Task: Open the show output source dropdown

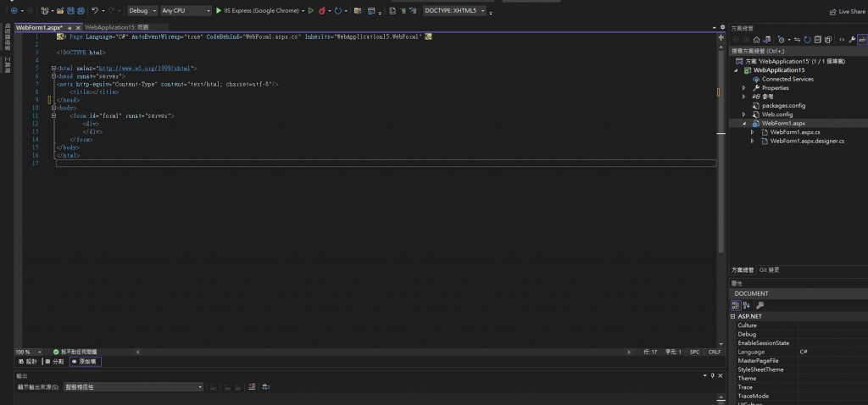Action: pos(133,387)
